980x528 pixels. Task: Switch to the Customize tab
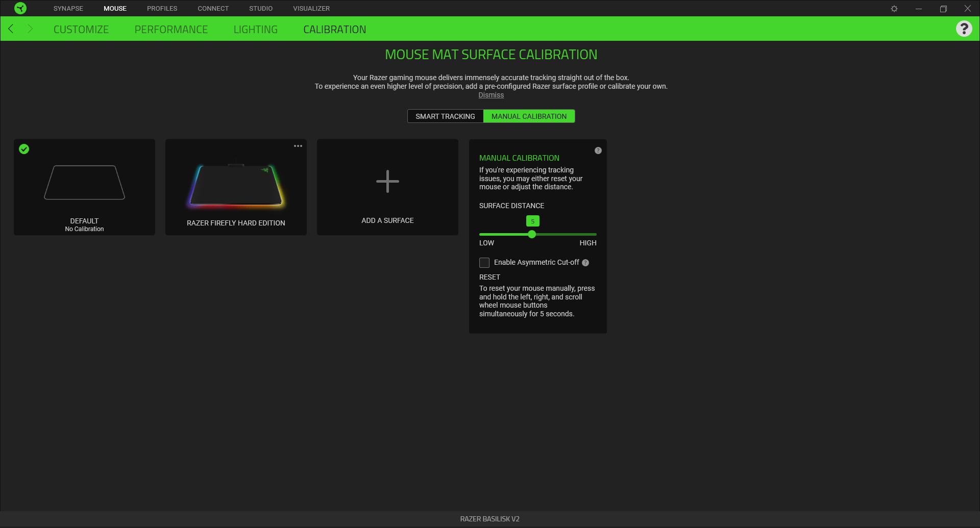click(81, 30)
